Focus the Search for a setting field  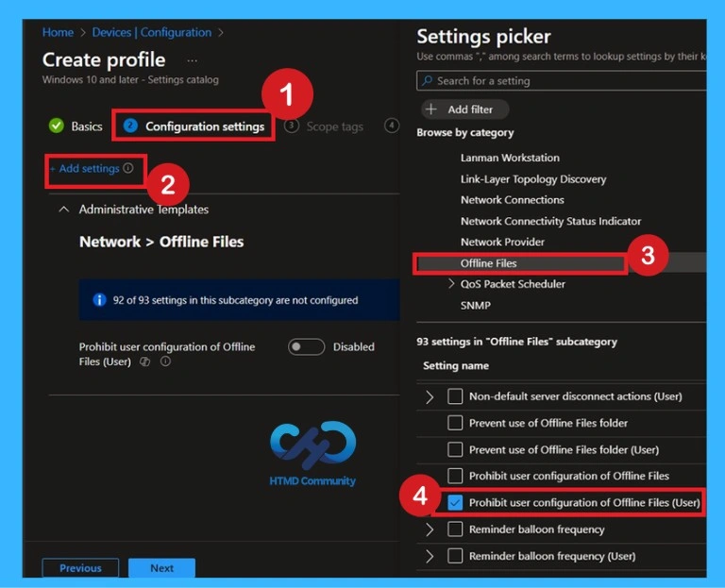562,81
